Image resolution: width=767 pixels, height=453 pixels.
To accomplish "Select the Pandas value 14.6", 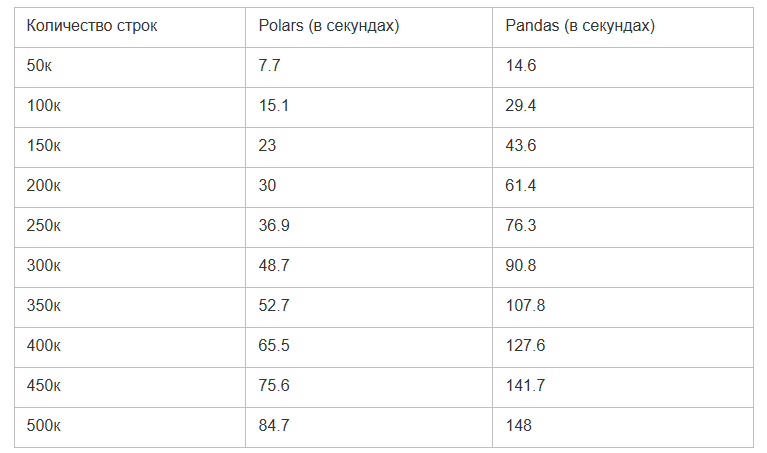I will click(x=523, y=66).
